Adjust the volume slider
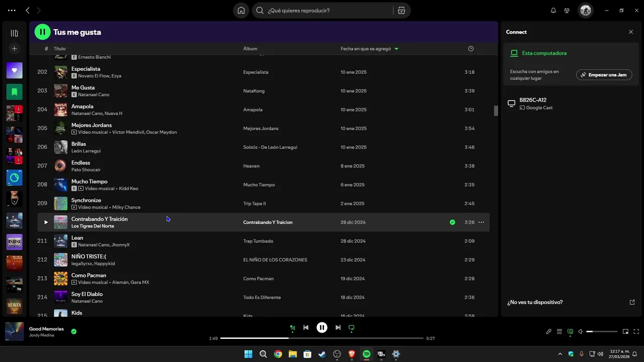The image size is (644, 362). [602, 332]
